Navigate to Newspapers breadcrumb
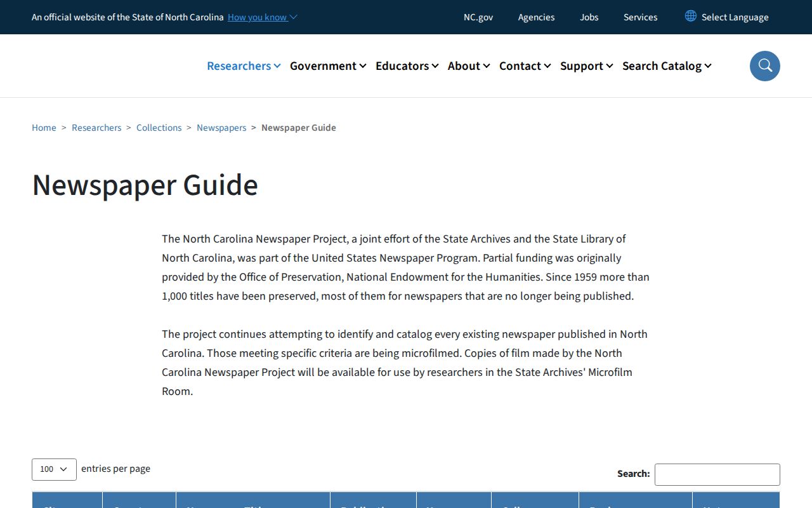The height and width of the screenshot is (508, 812). point(221,128)
